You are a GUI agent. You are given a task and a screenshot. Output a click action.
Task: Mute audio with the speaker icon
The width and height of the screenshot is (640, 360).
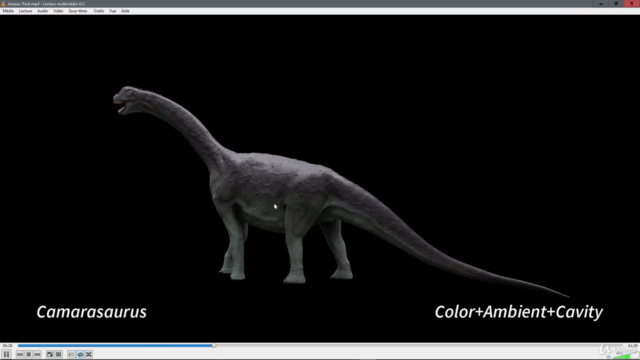(609, 356)
